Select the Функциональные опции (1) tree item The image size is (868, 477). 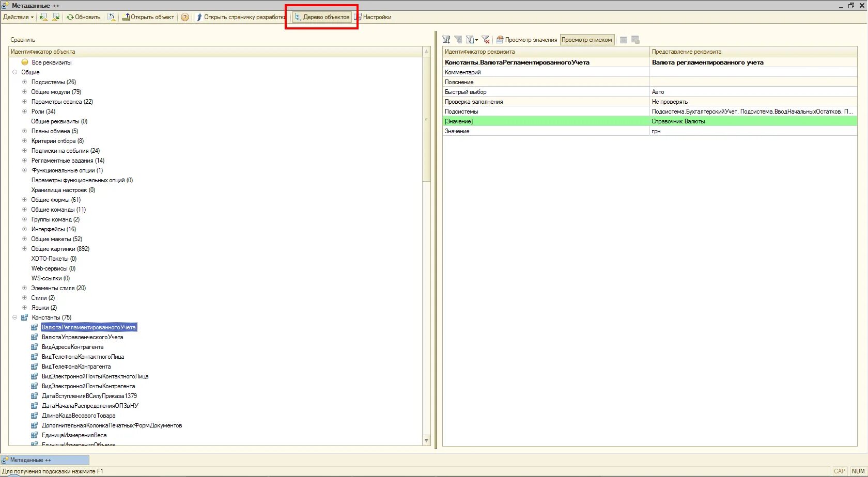67,170
